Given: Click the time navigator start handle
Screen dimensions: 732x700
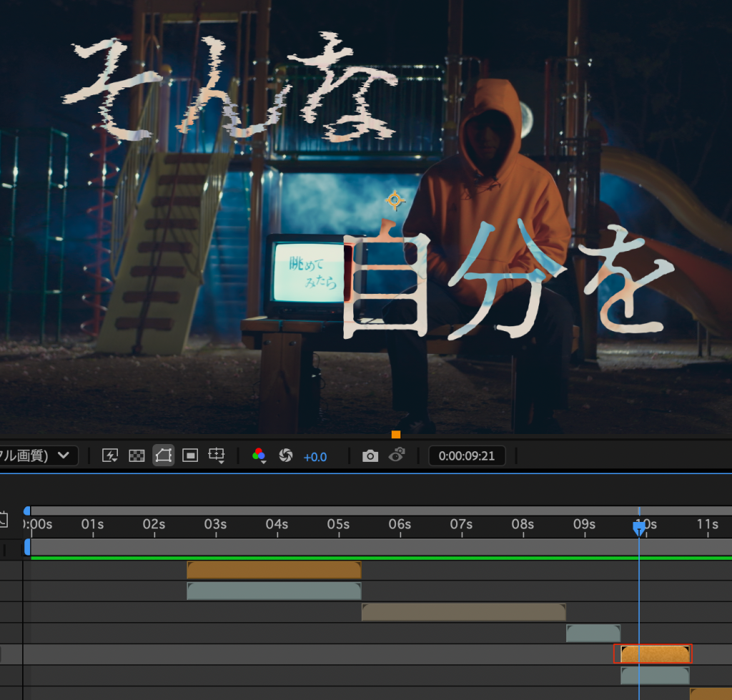Looking at the screenshot, I should point(27,511).
